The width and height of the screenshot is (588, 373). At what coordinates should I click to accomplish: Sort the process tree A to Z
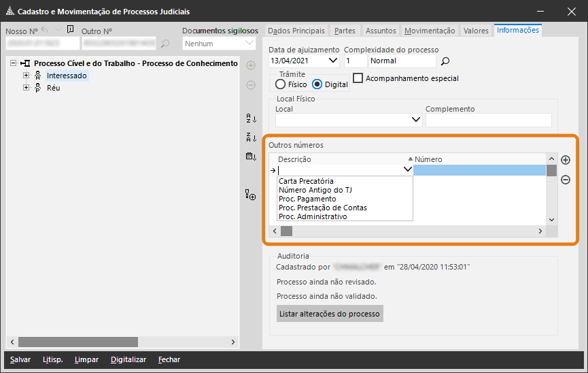pos(251,118)
